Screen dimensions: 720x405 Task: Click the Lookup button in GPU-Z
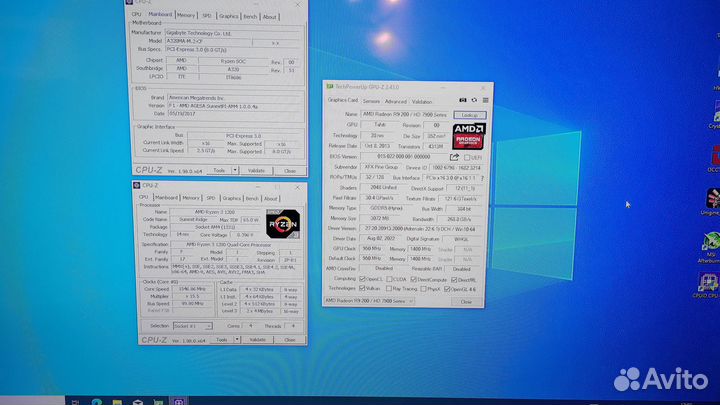[469, 115]
